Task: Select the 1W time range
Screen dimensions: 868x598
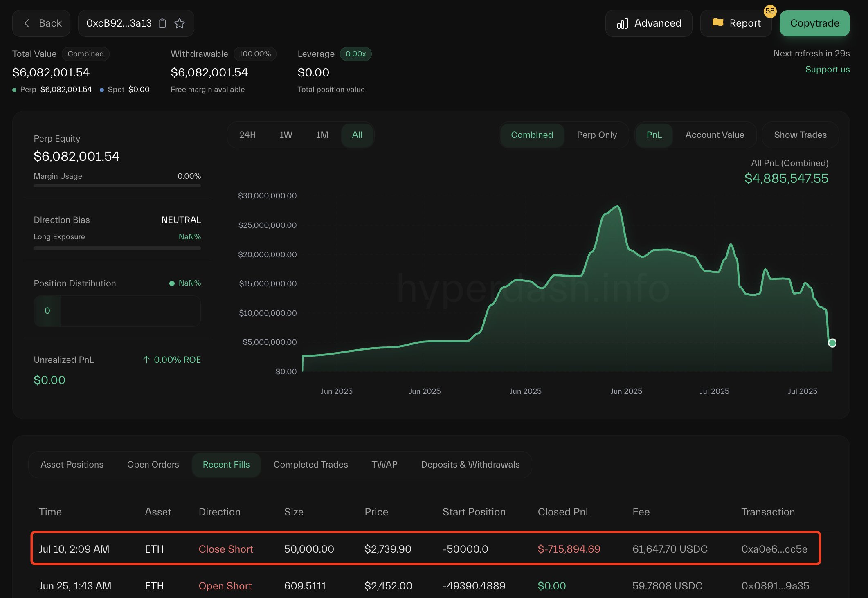Action: coord(286,135)
